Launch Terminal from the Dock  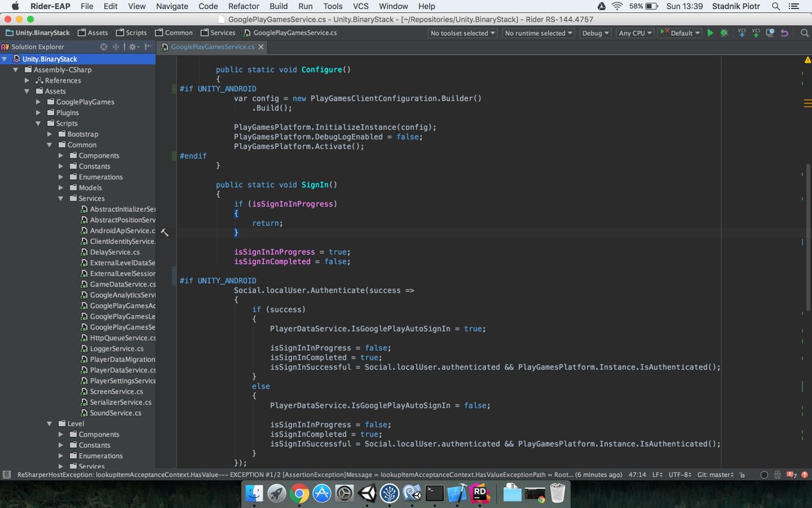[x=435, y=493]
